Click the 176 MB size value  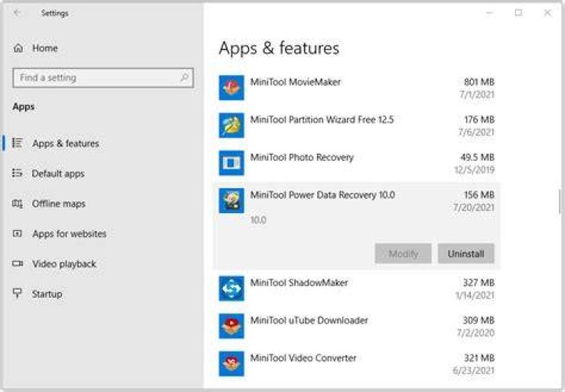pos(479,119)
